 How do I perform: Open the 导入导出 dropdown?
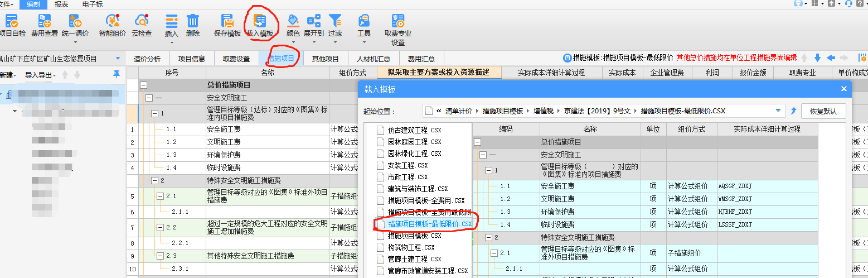(x=41, y=75)
